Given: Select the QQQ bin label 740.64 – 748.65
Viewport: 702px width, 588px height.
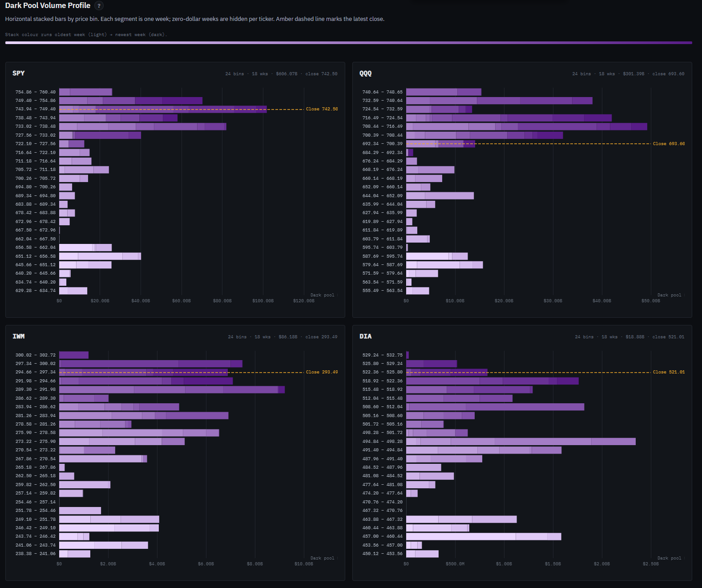Looking at the screenshot, I should tap(383, 92).
